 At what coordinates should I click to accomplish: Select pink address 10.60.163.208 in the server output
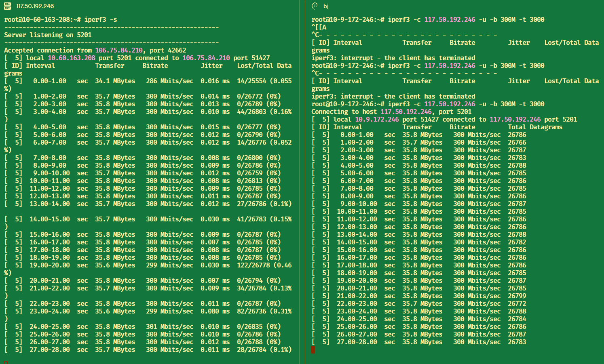(71, 58)
